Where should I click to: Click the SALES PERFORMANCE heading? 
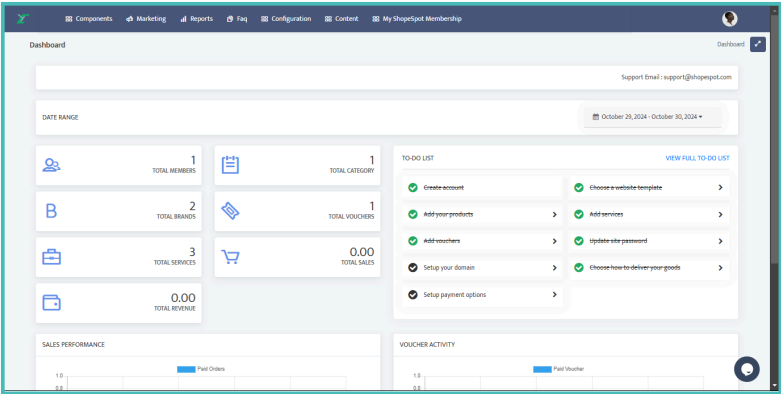click(x=73, y=345)
